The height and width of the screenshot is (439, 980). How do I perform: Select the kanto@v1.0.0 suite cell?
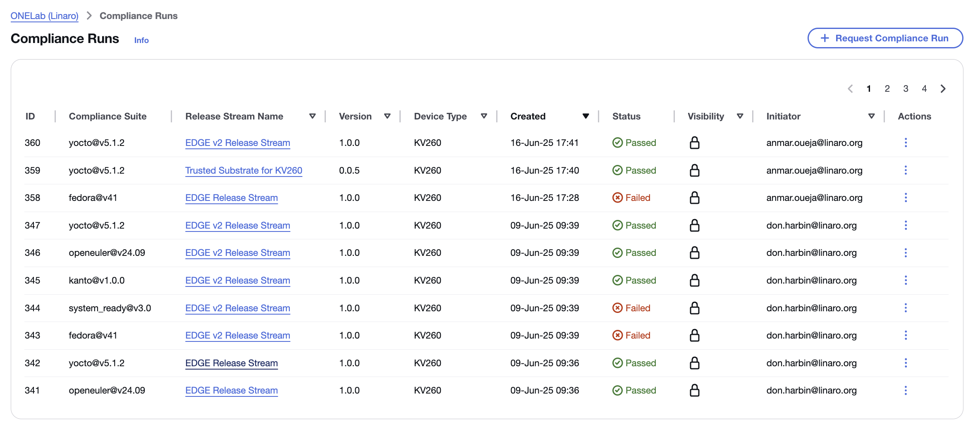click(x=97, y=280)
